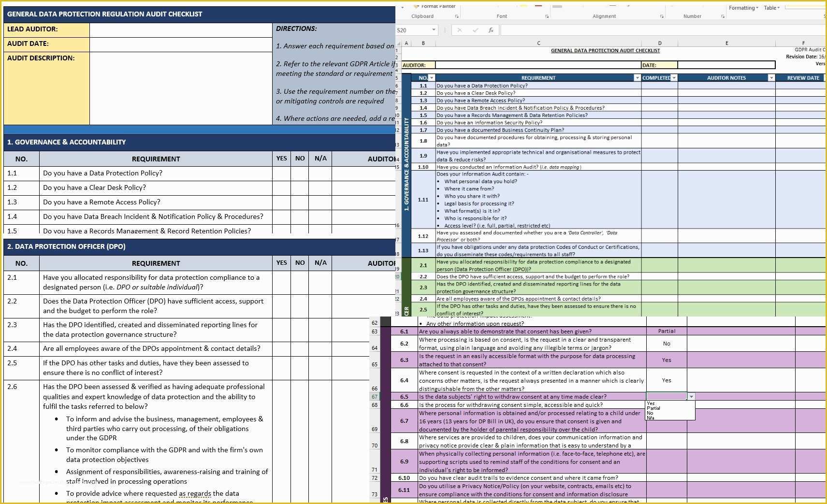This screenshot has width=827, height=504.
Task: Click 'No' value in row 6.2
Action: pos(667,344)
